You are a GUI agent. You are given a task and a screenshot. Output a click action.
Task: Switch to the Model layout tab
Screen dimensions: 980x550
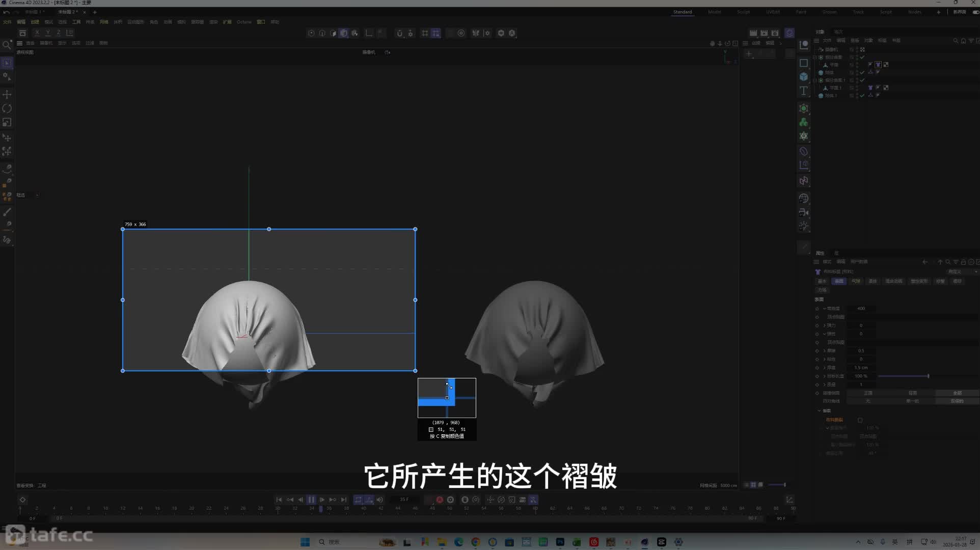pyautogui.click(x=714, y=12)
